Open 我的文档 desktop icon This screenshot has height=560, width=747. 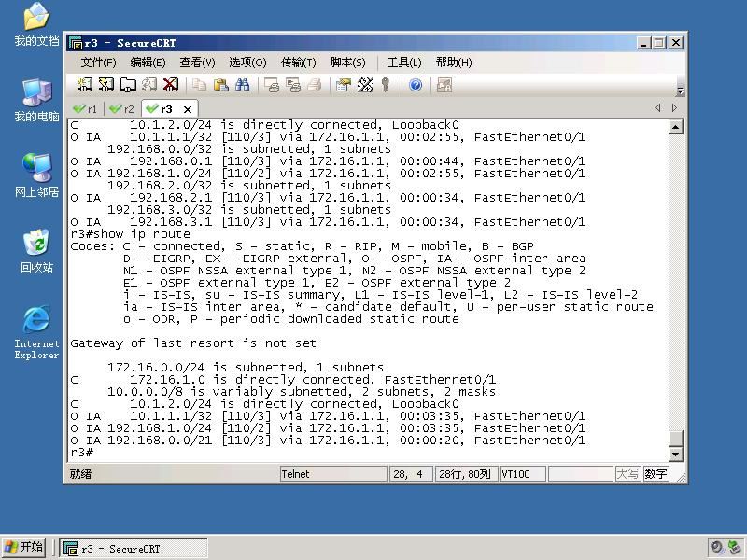[36, 25]
